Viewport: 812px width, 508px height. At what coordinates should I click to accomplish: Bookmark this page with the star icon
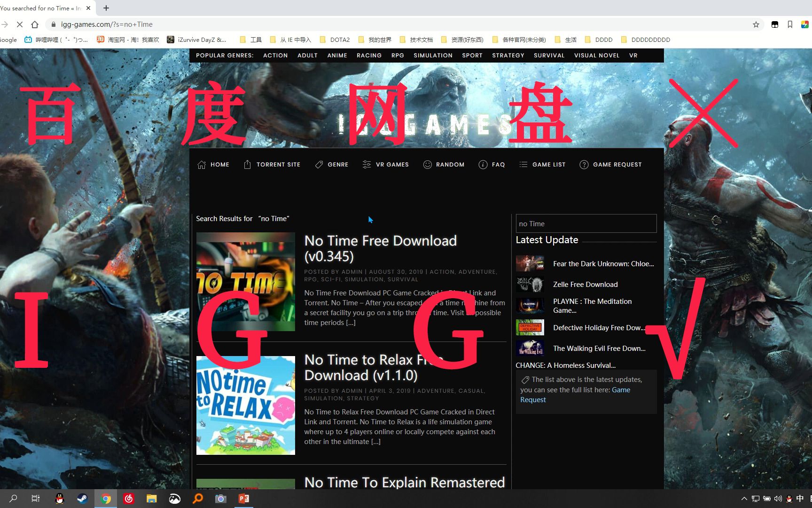(756, 24)
